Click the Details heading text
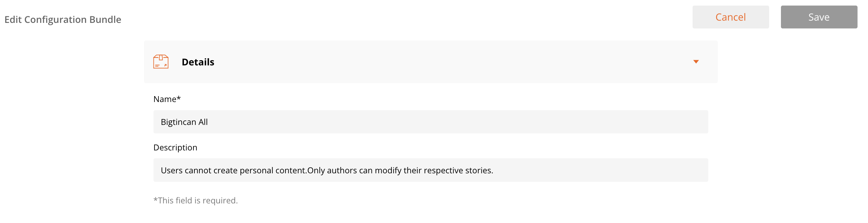Viewport: 868px width, 223px height. click(198, 62)
